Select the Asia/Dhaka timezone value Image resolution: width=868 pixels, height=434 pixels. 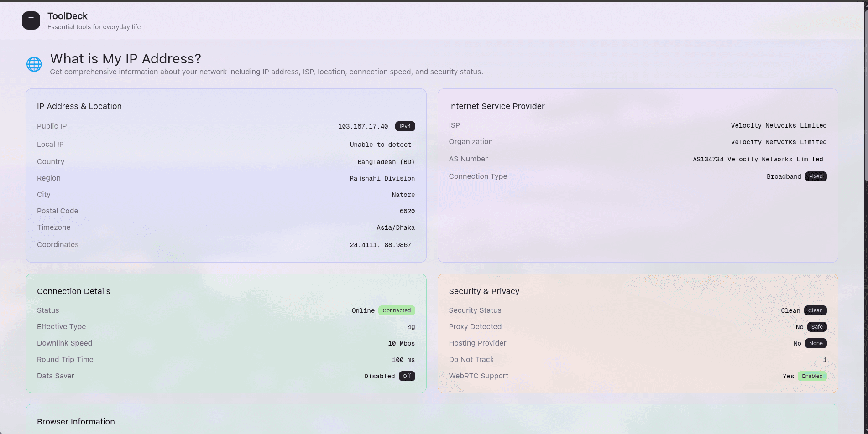[396, 227]
